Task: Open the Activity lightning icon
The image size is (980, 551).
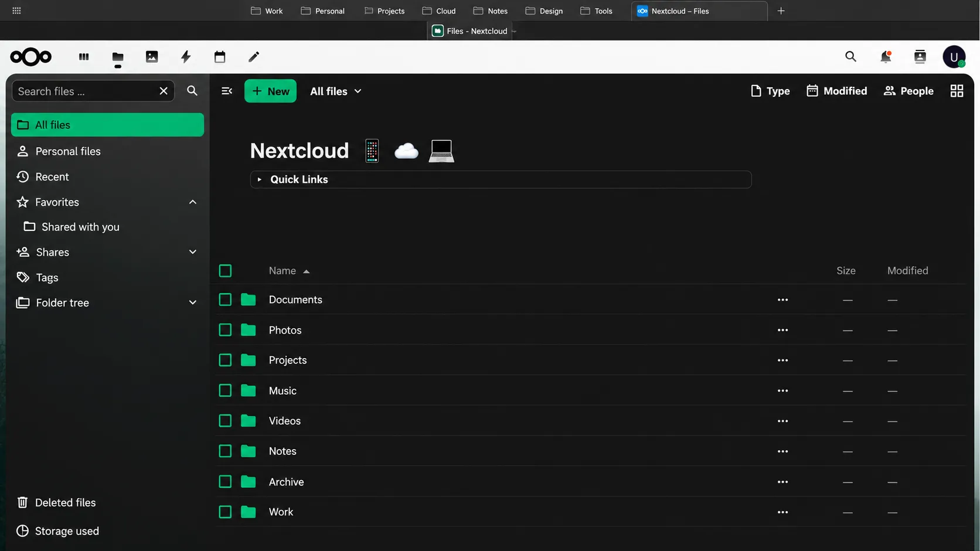Action: [x=186, y=57]
